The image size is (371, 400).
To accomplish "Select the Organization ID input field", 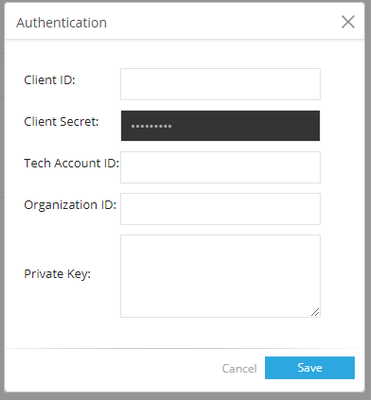I will click(x=220, y=209).
